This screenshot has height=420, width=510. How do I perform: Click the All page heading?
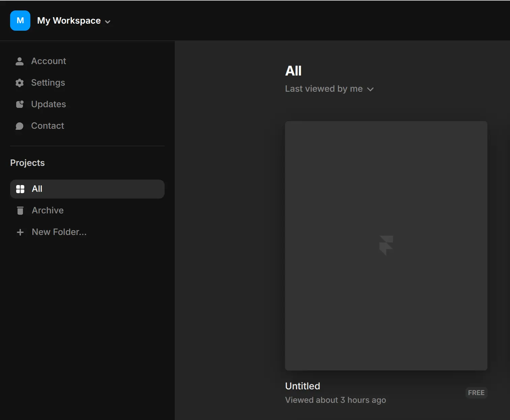pyautogui.click(x=293, y=71)
